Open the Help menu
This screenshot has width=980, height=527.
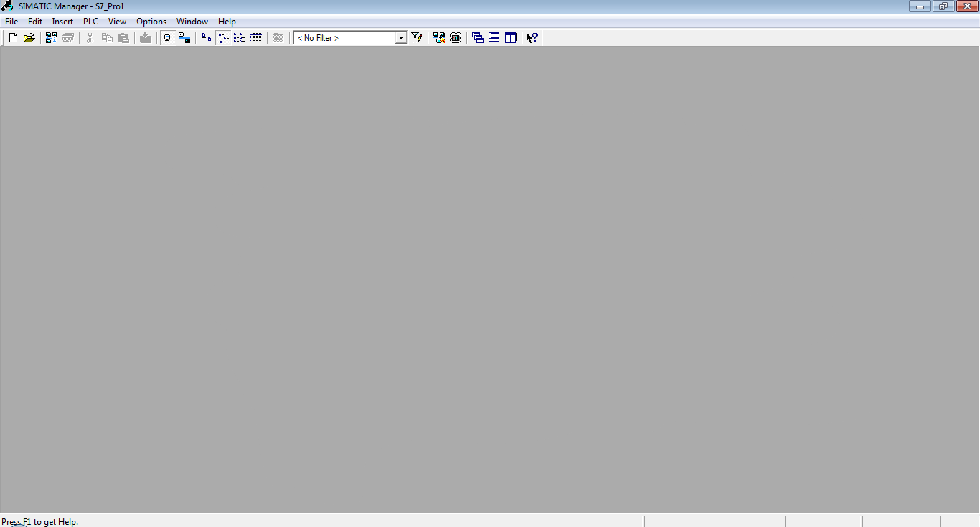point(227,22)
